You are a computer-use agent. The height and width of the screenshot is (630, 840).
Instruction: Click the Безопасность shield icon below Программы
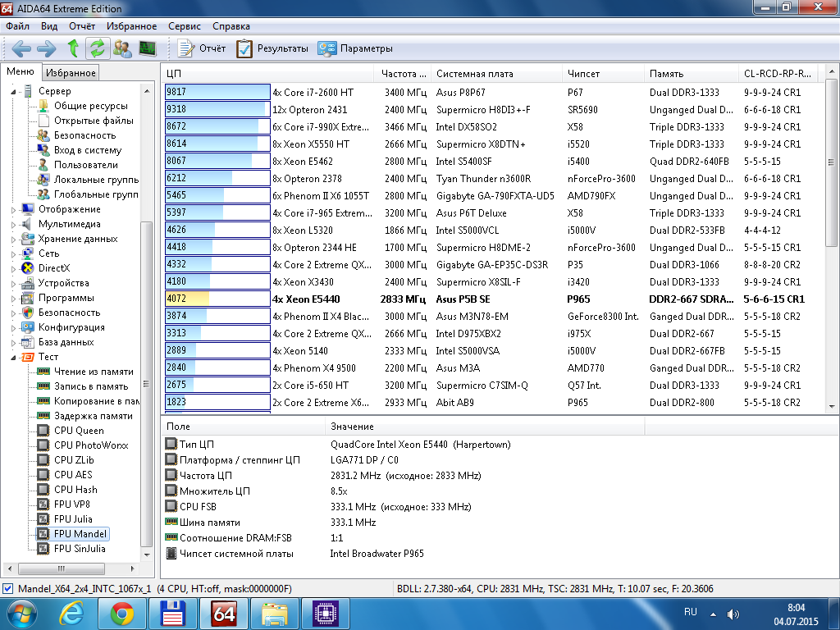(x=28, y=313)
